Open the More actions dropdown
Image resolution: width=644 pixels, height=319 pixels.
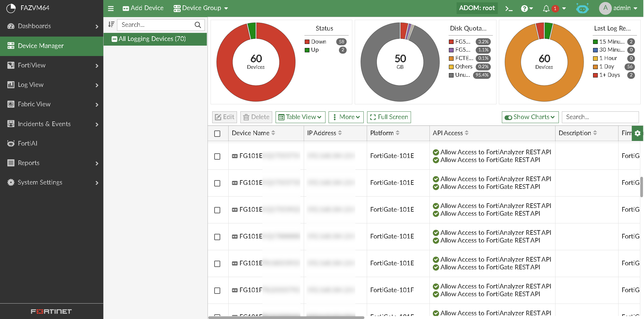tap(346, 117)
